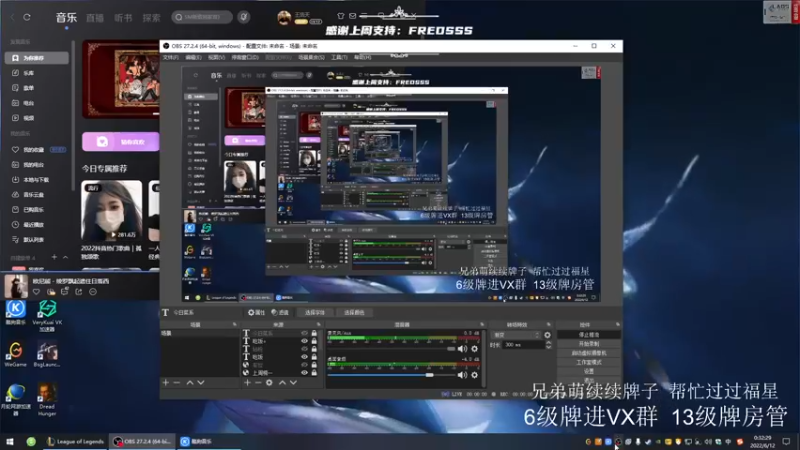Open Kugou mail/message icon in header

pos(353,16)
